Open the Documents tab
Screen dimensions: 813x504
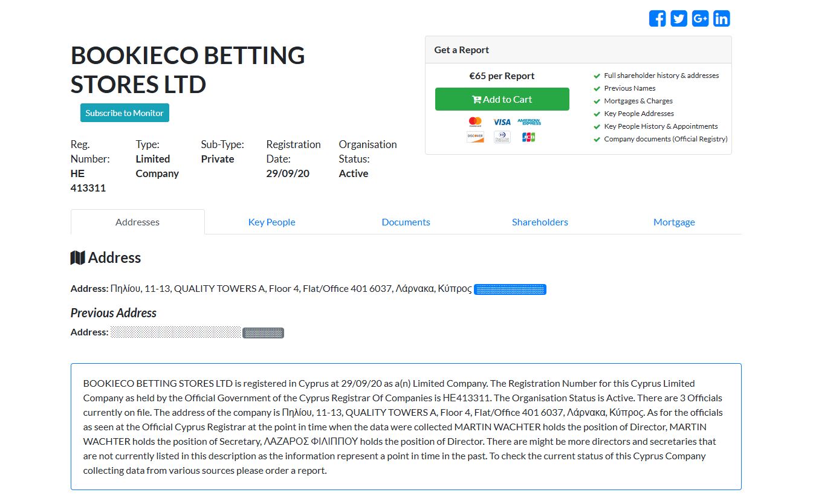point(406,222)
